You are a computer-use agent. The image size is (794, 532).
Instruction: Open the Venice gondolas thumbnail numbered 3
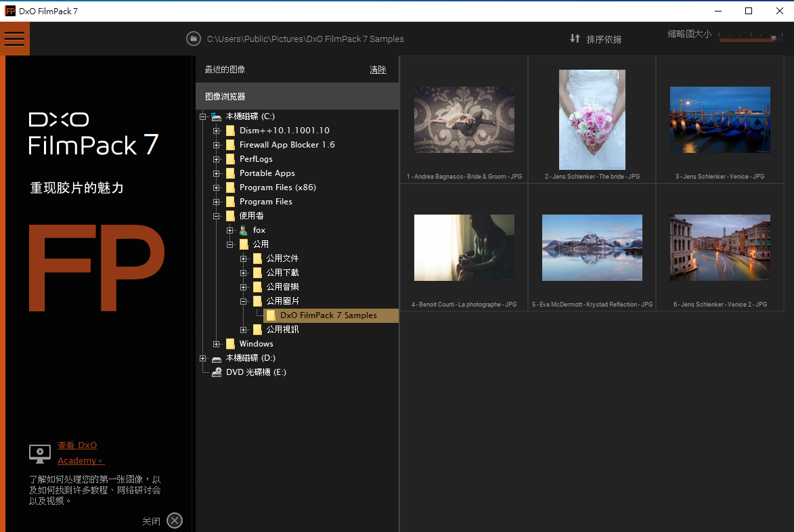[720, 119]
